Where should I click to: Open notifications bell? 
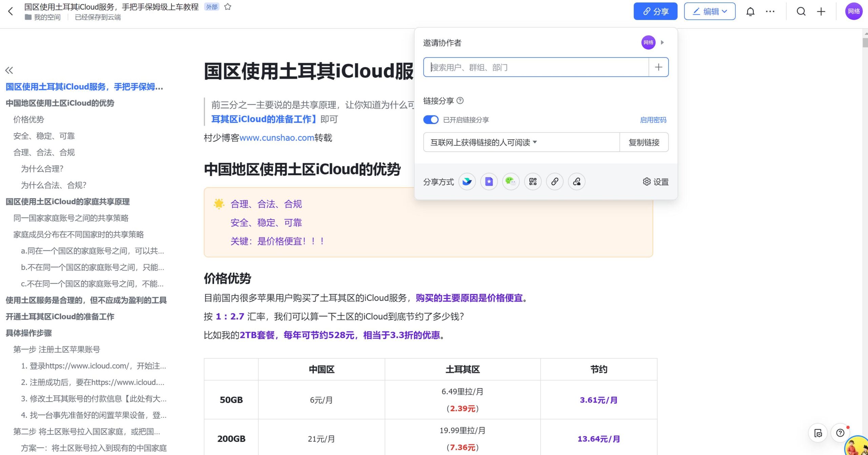coord(750,12)
